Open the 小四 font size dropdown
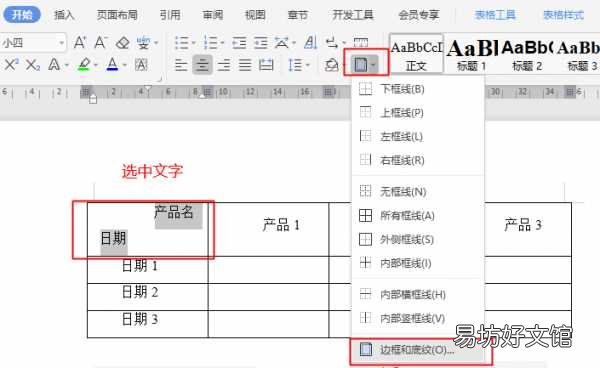The width and height of the screenshot is (600, 368). 61,42
